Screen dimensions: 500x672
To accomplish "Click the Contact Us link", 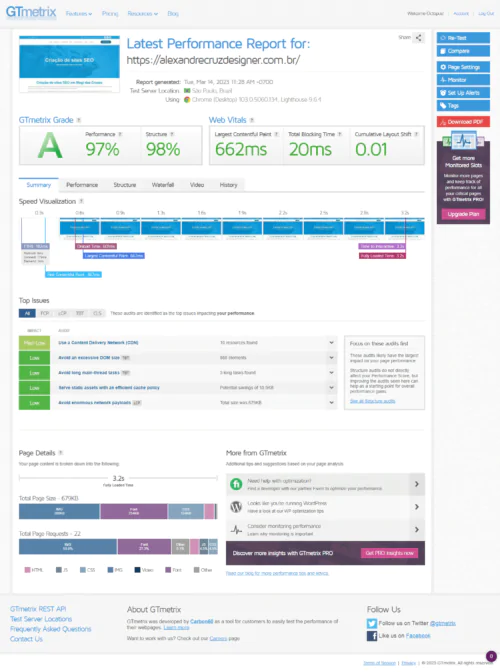I will coord(26,639).
